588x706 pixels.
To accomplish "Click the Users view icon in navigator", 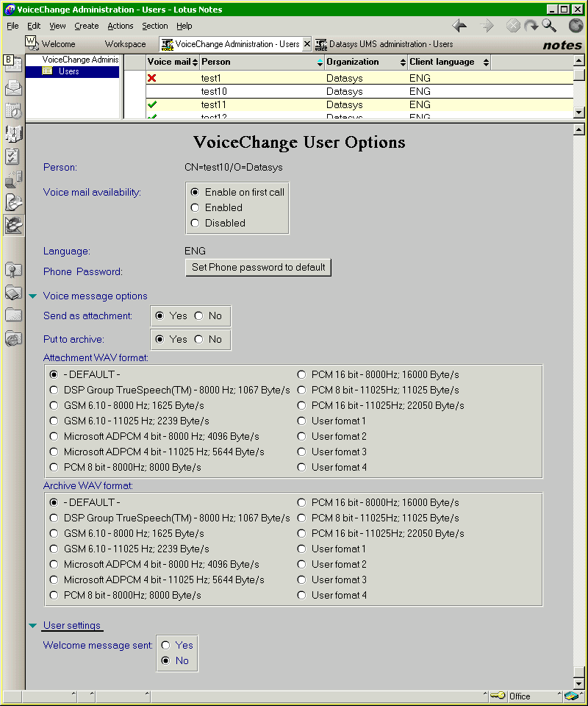I will [x=47, y=71].
